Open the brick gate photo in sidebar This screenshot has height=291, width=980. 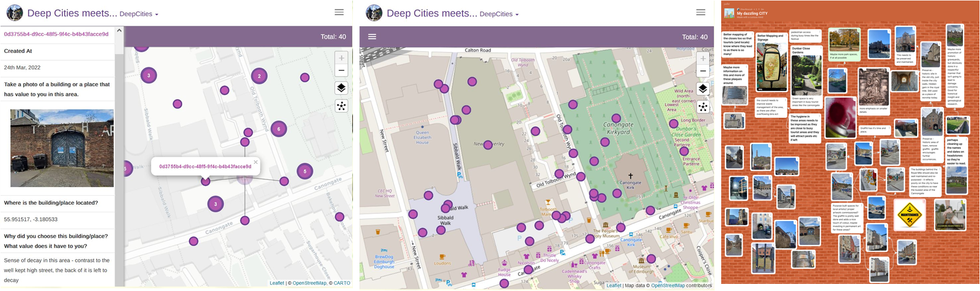coord(62,148)
